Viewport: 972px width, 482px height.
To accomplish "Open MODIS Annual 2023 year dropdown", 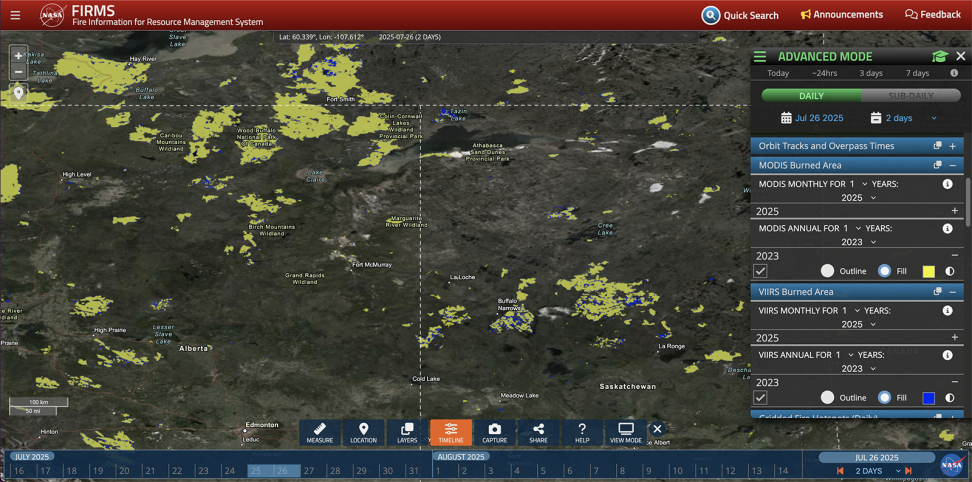I will click(x=859, y=242).
